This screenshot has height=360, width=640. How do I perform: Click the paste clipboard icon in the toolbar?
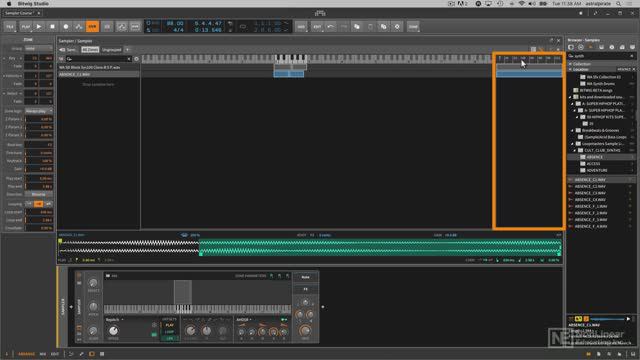tap(370, 27)
